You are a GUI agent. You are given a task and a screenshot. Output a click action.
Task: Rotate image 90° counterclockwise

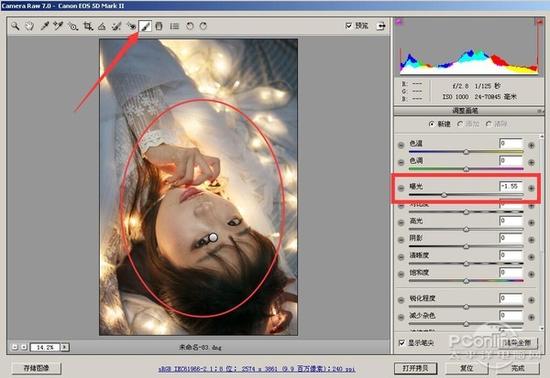(190, 26)
